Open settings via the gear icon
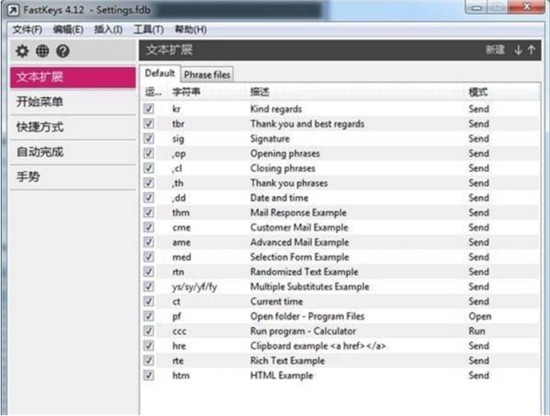The width and height of the screenshot is (550, 416). 22,51
